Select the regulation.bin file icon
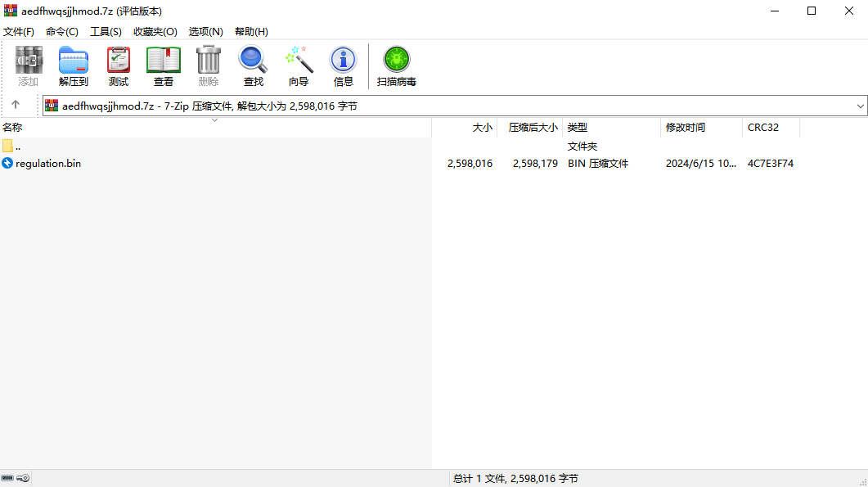This screenshot has width=868, height=487. point(7,163)
